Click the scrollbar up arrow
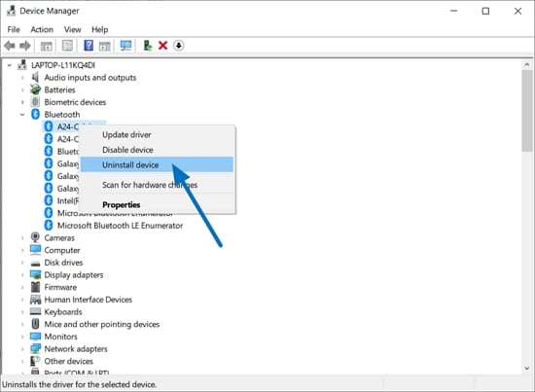535x392 pixels. 527,64
